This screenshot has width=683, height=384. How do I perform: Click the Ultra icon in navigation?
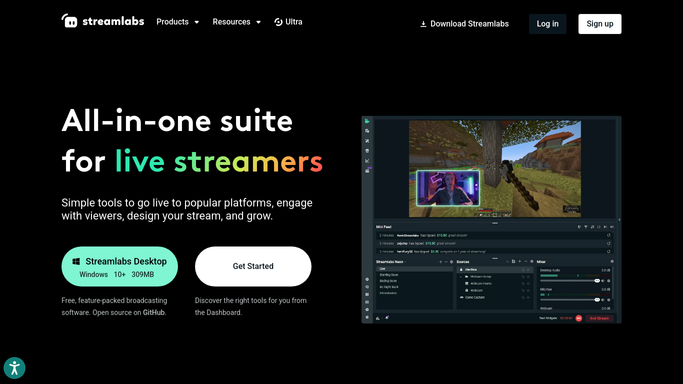278,22
